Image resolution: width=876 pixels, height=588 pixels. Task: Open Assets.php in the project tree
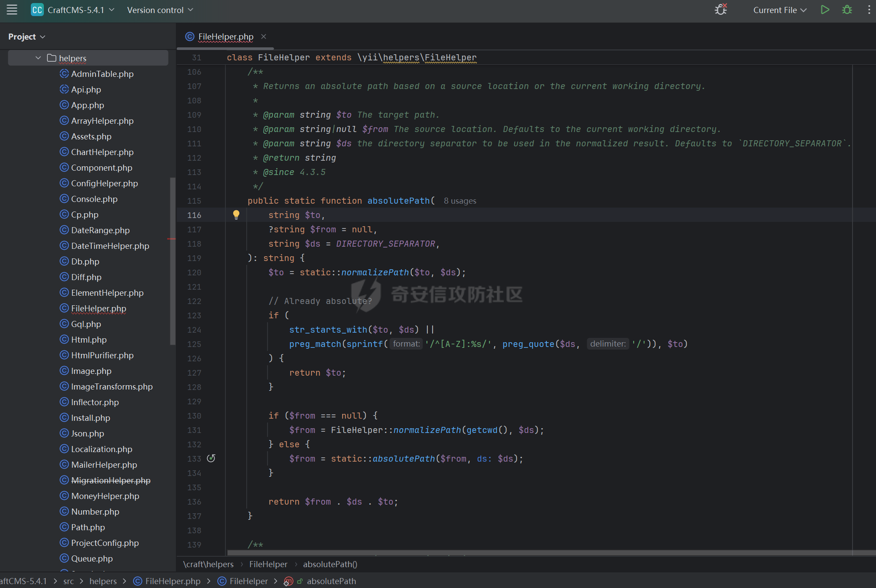[91, 136]
